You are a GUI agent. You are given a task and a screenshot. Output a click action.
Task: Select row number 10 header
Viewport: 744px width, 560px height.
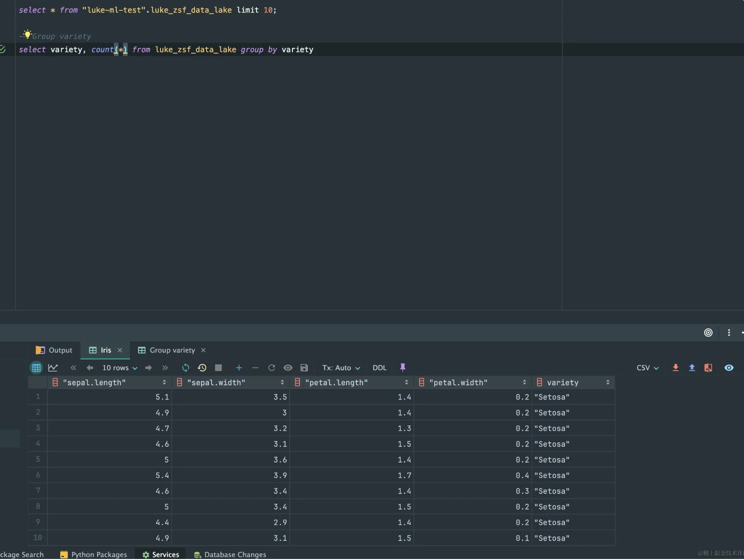[x=37, y=538]
